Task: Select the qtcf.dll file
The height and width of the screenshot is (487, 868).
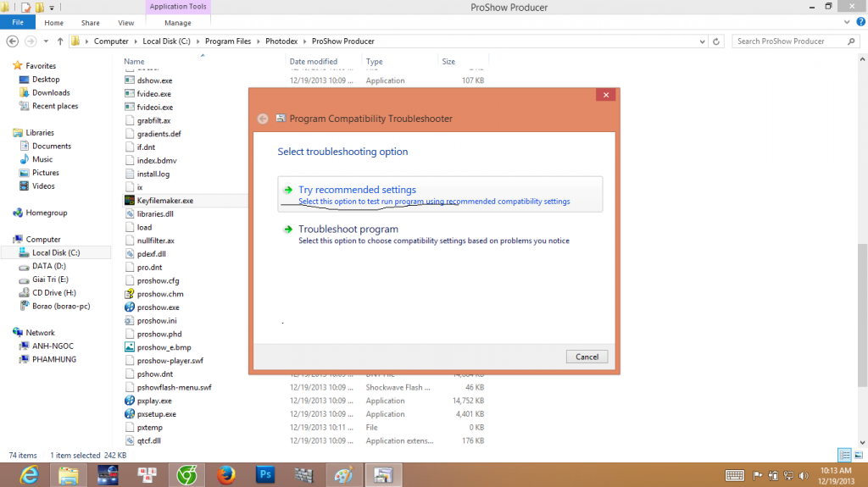Action: 149,440
